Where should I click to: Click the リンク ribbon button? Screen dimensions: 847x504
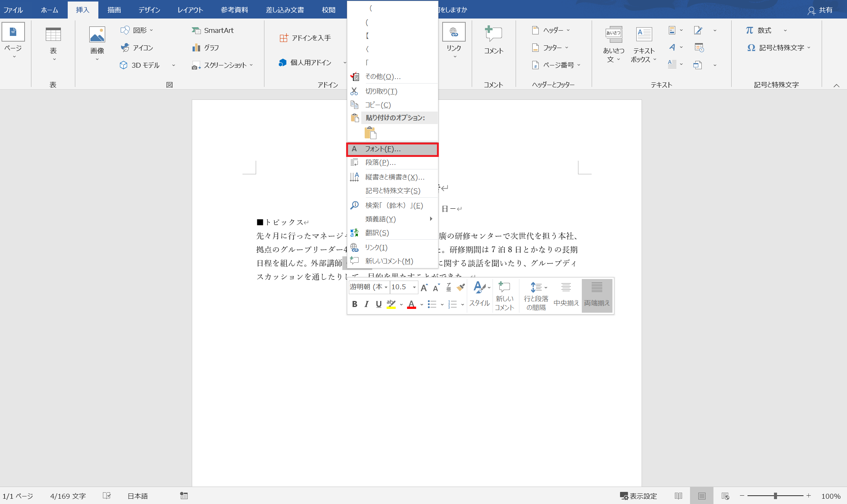454,41
